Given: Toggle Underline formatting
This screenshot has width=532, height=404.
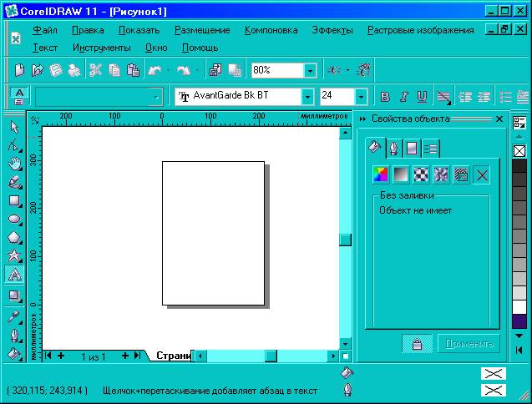Looking at the screenshot, I should [422, 97].
